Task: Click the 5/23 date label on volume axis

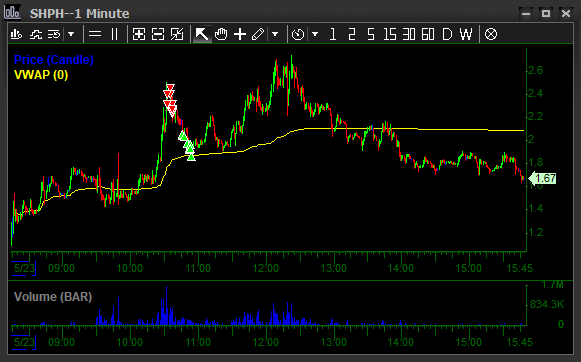Action: (24, 342)
